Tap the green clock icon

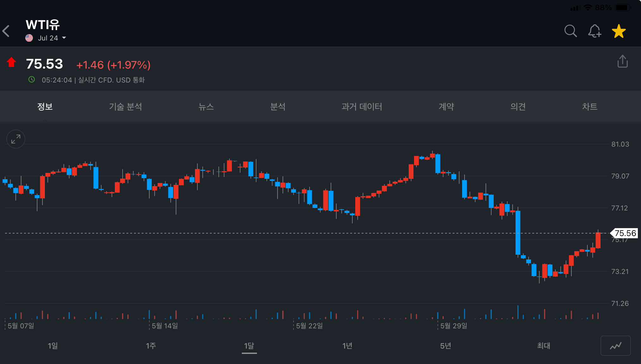pos(32,80)
